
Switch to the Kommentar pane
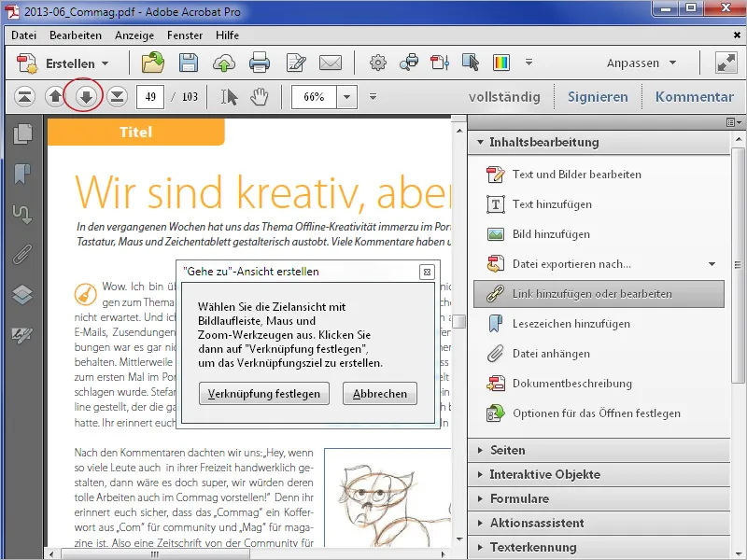694,97
